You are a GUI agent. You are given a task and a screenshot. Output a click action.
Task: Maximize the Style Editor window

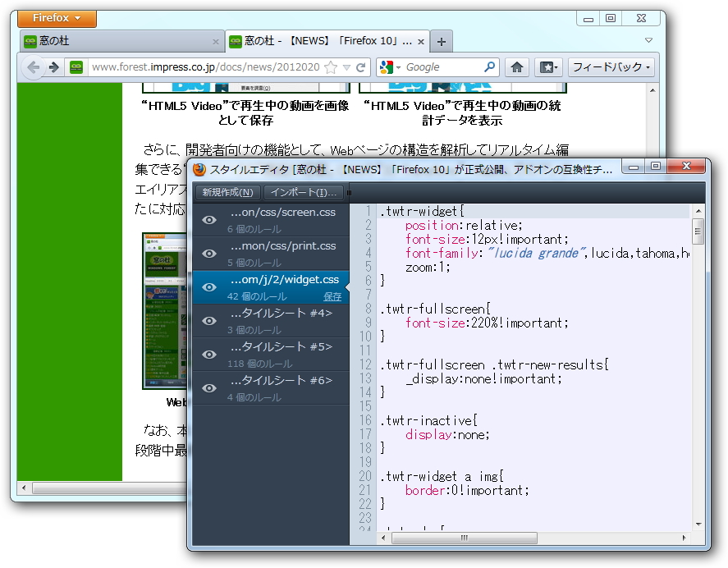click(656, 167)
